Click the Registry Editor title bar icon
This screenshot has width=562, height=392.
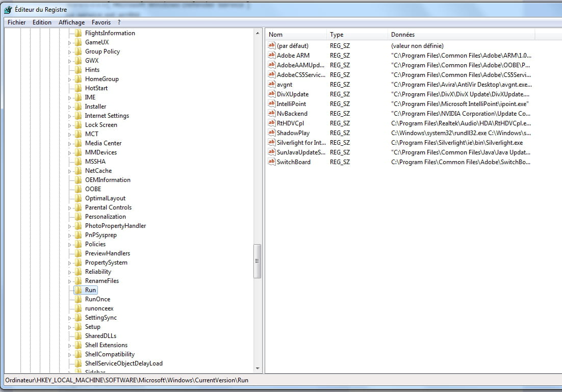8,10
